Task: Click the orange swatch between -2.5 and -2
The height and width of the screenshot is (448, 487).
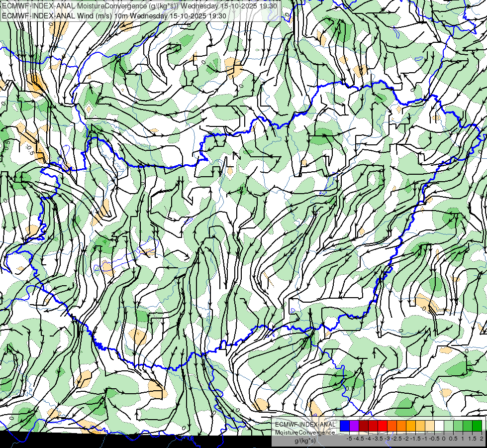Action: click(x=401, y=426)
